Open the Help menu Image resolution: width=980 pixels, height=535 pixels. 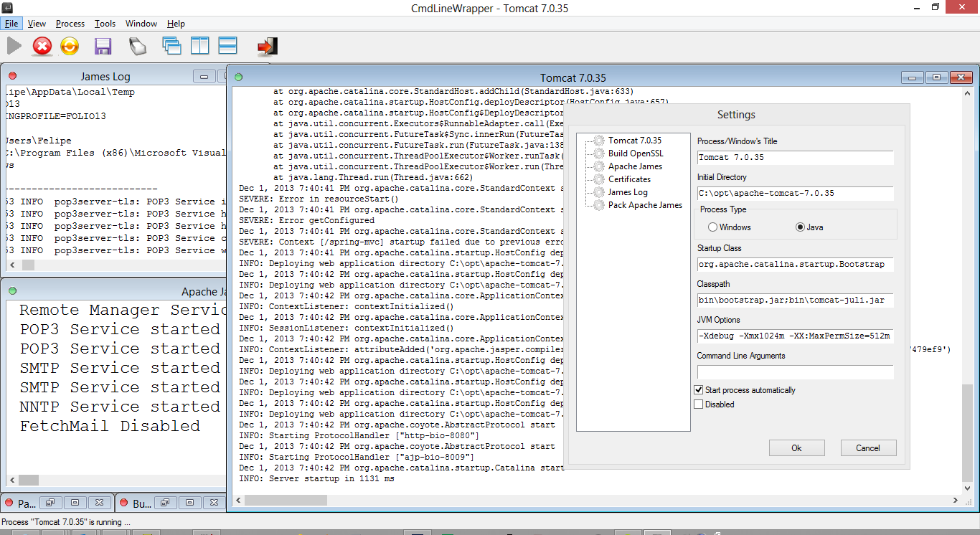(176, 24)
